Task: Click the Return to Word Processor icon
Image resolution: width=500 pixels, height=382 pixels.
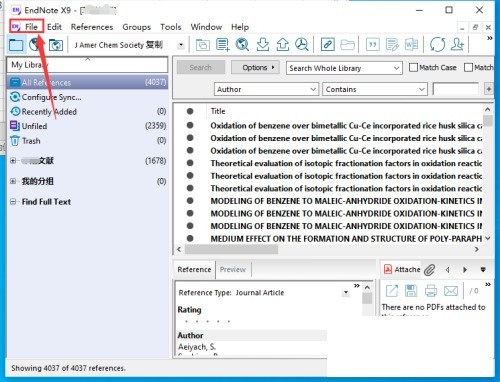Action: click(x=411, y=44)
